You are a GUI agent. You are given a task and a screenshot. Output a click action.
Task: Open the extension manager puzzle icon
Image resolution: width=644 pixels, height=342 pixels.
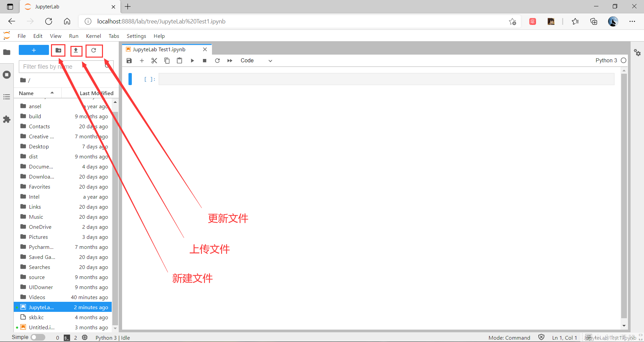pos(7,119)
